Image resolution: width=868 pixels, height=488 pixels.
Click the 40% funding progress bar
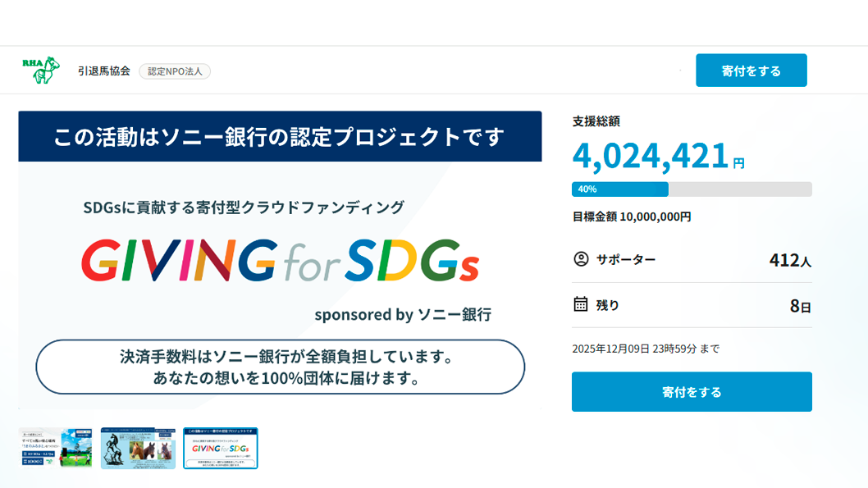click(x=692, y=189)
